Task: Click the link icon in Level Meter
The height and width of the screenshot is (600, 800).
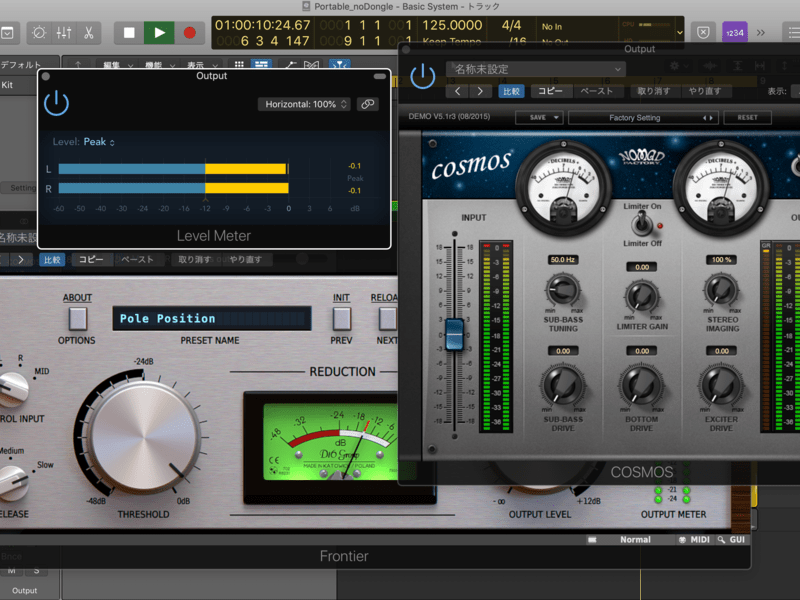Action: pyautogui.click(x=368, y=104)
